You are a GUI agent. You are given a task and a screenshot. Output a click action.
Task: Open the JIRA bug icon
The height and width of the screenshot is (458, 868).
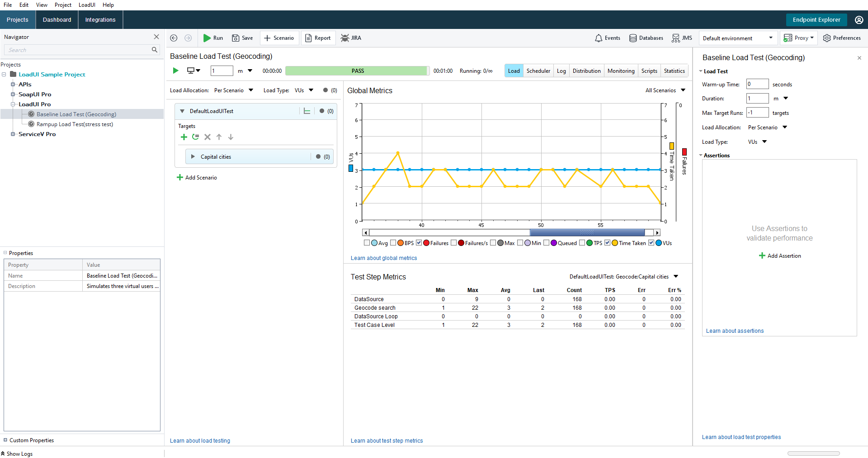(x=351, y=38)
